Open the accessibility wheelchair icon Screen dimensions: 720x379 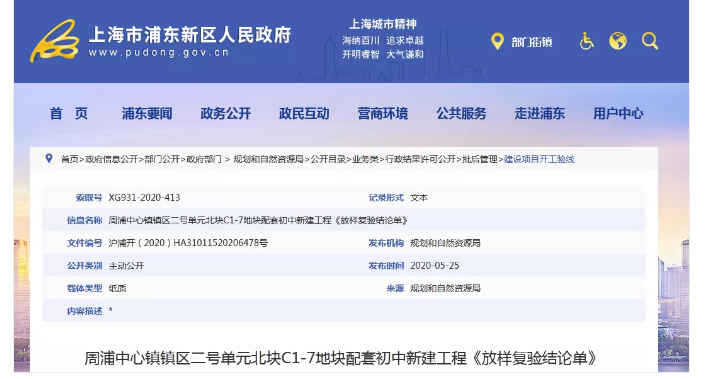(586, 41)
